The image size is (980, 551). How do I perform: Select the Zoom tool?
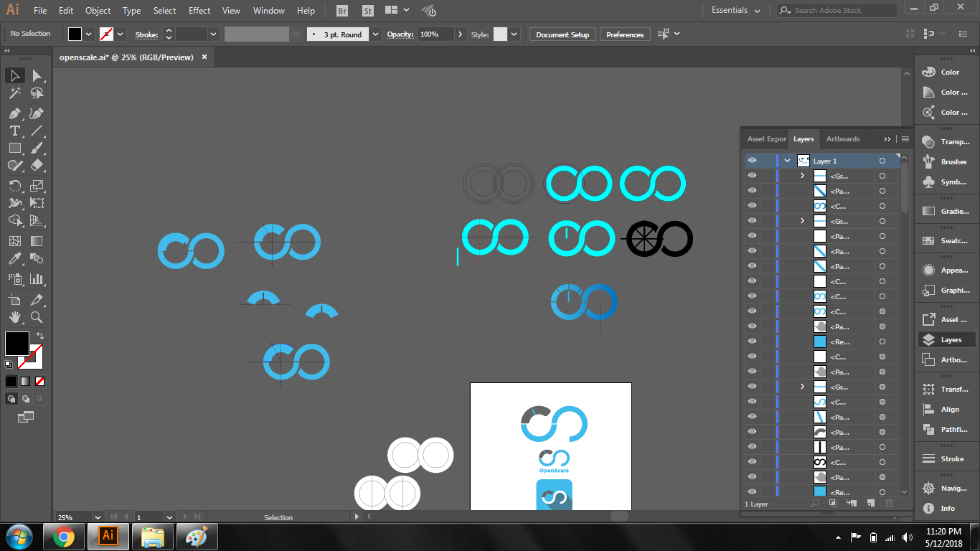[37, 316]
